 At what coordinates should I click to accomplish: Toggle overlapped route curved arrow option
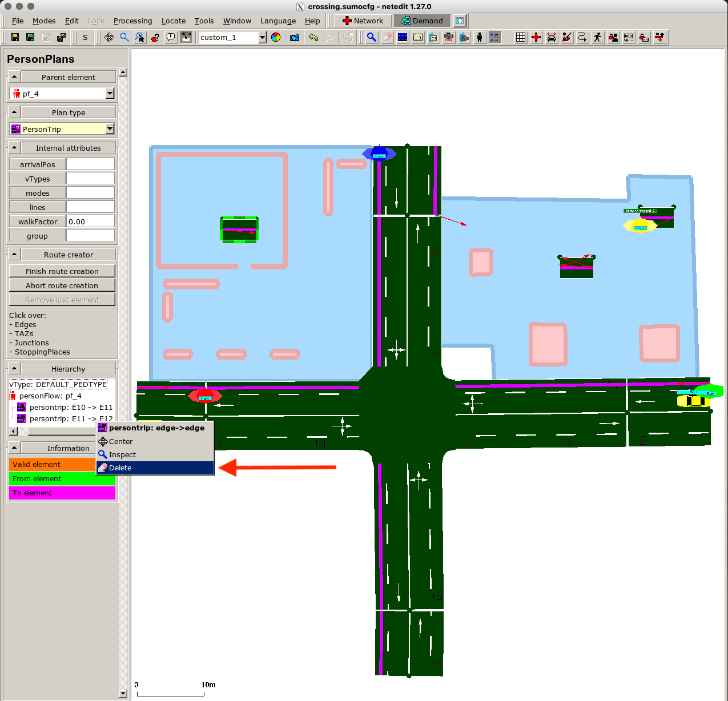[x=582, y=37]
